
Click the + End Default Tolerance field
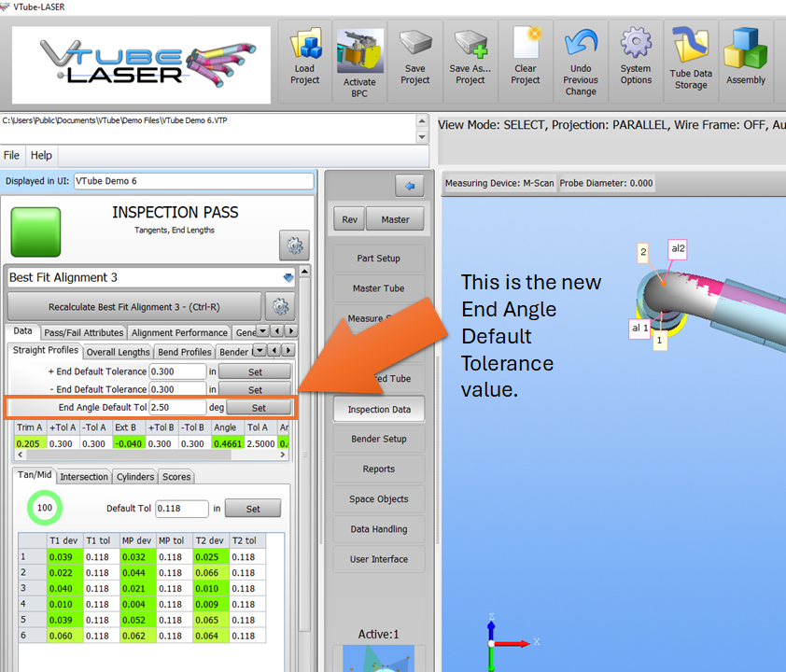tap(177, 371)
